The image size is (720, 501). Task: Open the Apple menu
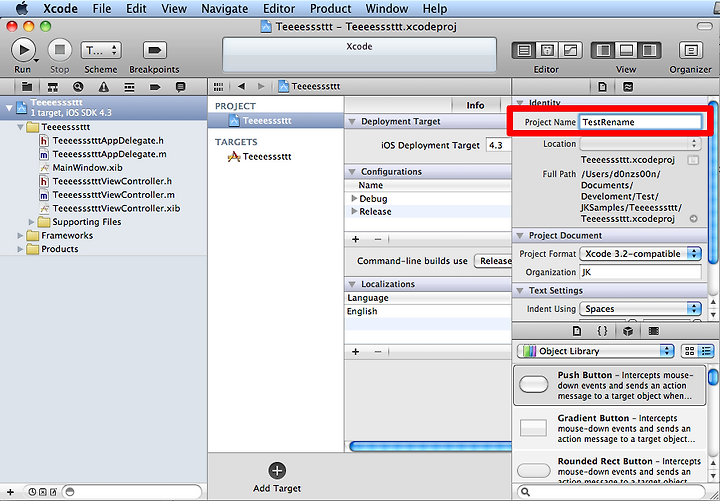click(x=22, y=9)
